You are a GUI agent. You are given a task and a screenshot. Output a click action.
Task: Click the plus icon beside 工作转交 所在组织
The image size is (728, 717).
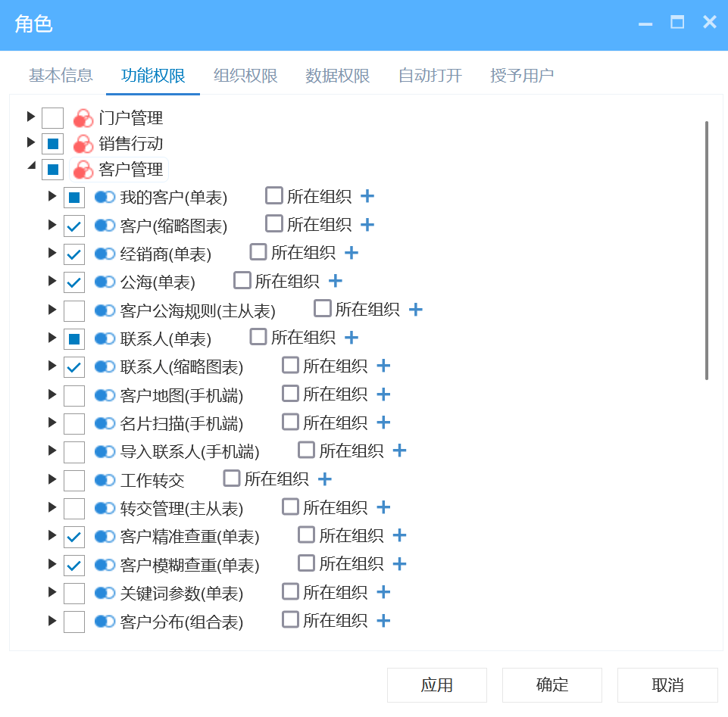pyautogui.click(x=324, y=479)
